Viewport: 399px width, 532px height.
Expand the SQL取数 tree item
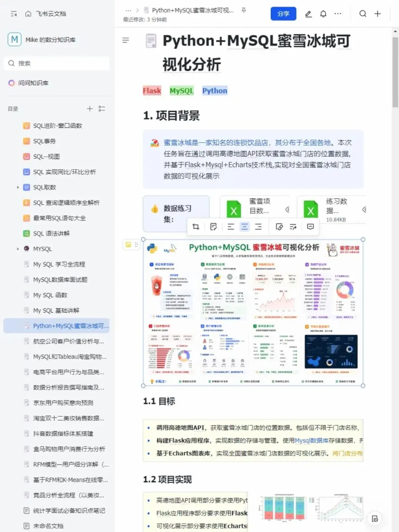(x=18, y=187)
